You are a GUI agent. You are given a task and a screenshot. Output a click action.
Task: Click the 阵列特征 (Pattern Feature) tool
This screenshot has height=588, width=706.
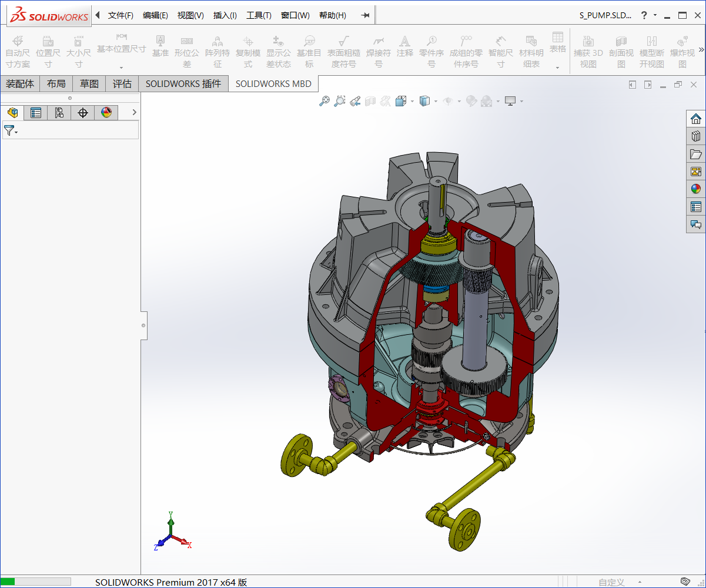click(218, 51)
